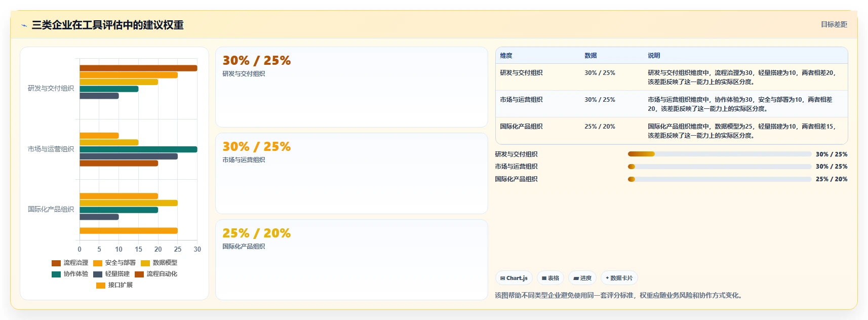868x320 pixels.
Task: Toggle the 数据模型 legend item
Action: pyautogui.click(x=159, y=263)
